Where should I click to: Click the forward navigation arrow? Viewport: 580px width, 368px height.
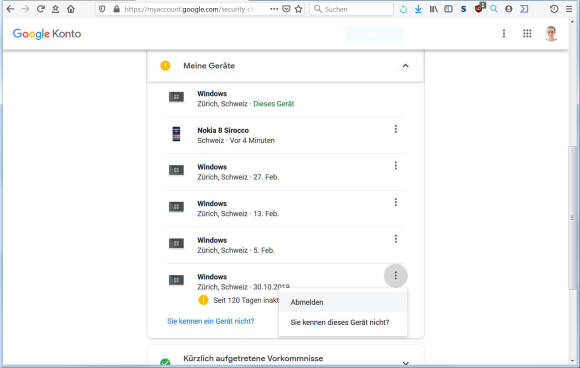pos(25,9)
